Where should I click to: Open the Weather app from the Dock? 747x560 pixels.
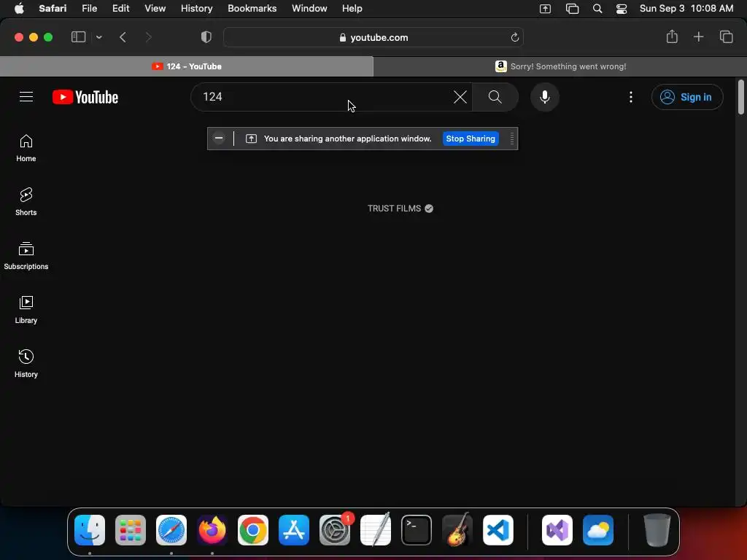pyautogui.click(x=598, y=530)
